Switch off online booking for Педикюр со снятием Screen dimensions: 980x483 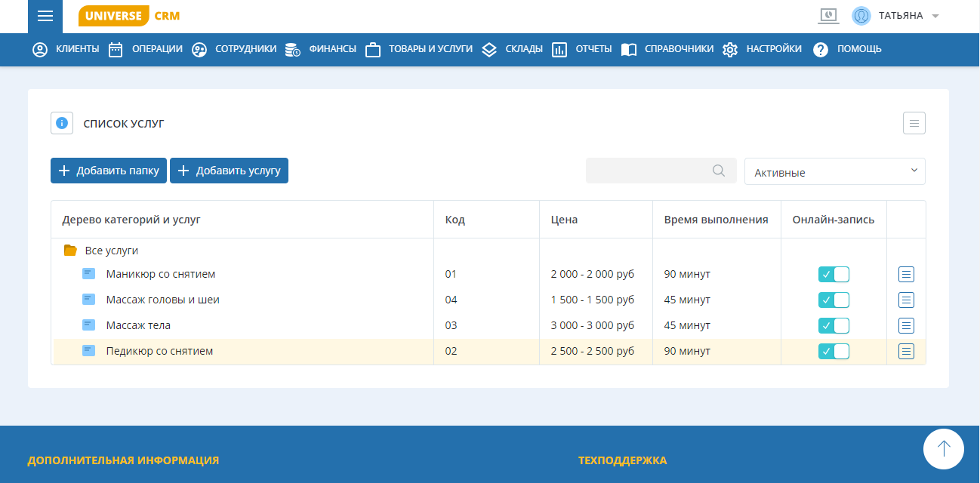coord(834,351)
